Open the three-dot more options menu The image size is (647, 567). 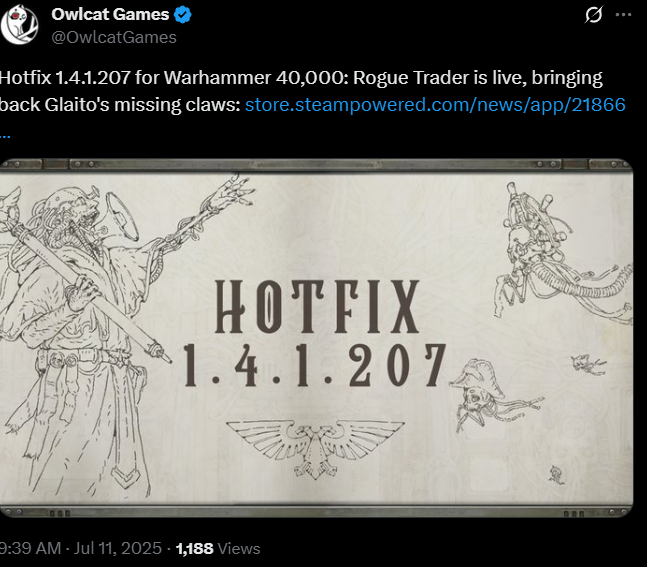pyautogui.click(x=623, y=15)
